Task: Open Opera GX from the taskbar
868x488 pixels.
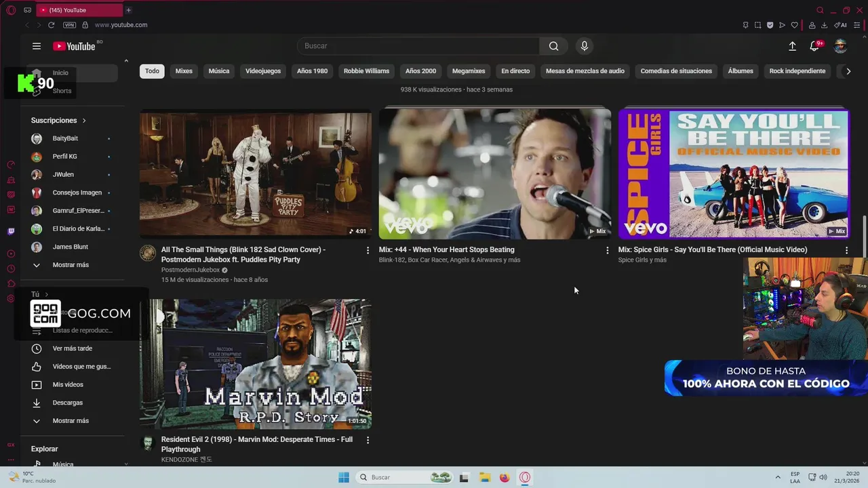Action: coord(525,477)
